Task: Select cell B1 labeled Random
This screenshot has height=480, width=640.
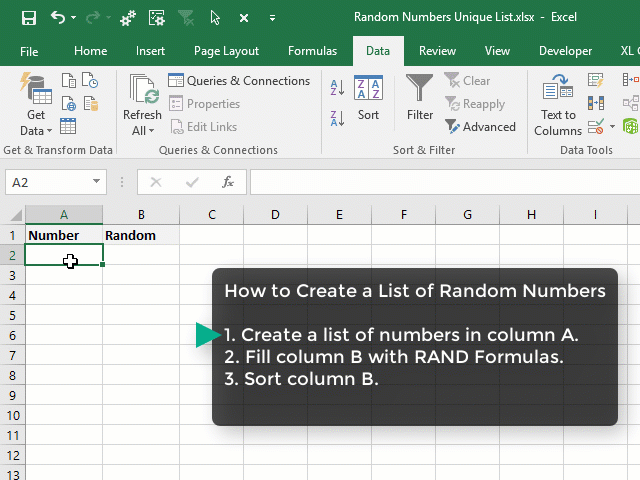Action: tap(141, 235)
